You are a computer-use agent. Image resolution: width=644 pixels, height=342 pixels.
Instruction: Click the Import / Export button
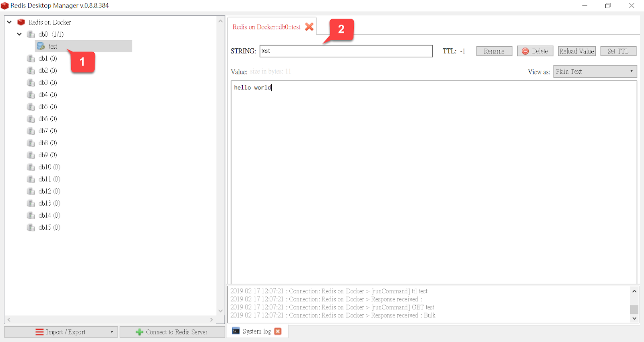(x=61, y=332)
